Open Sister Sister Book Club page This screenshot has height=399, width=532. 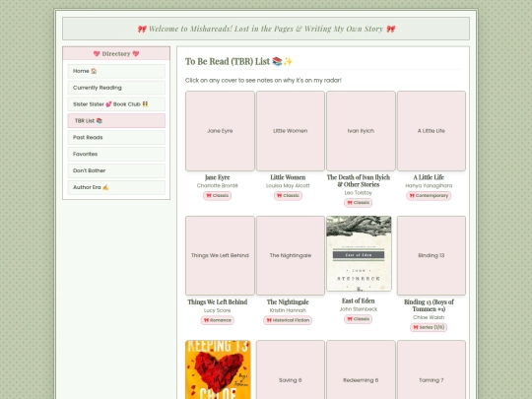pyautogui.click(x=116, y=104)
